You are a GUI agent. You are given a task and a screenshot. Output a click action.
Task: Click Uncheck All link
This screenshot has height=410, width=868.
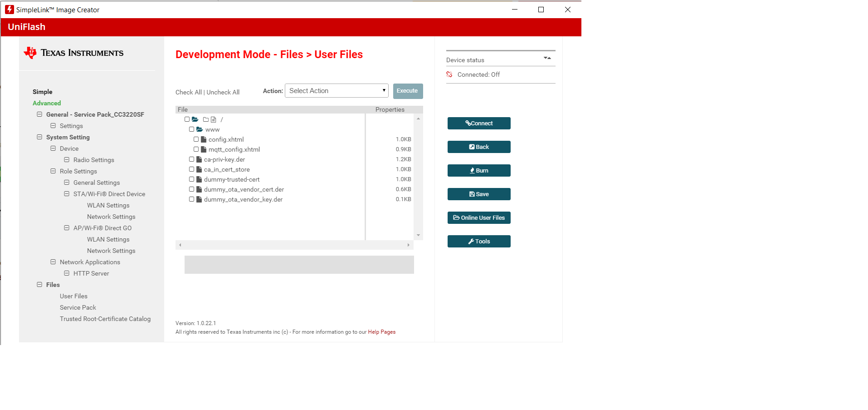223,92
